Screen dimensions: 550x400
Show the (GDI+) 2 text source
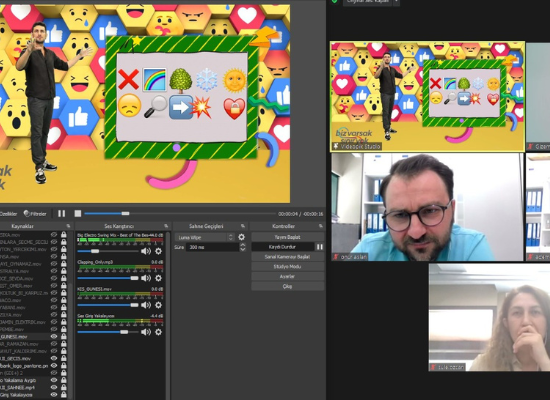click(x=54, y=373)
